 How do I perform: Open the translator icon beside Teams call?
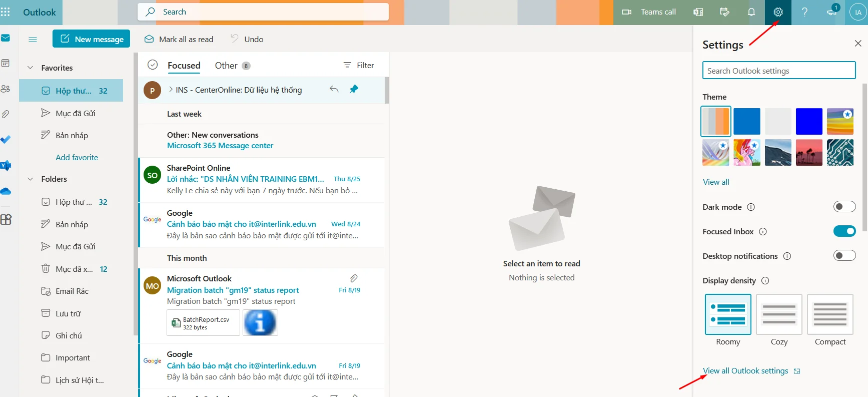pos(698,12)
